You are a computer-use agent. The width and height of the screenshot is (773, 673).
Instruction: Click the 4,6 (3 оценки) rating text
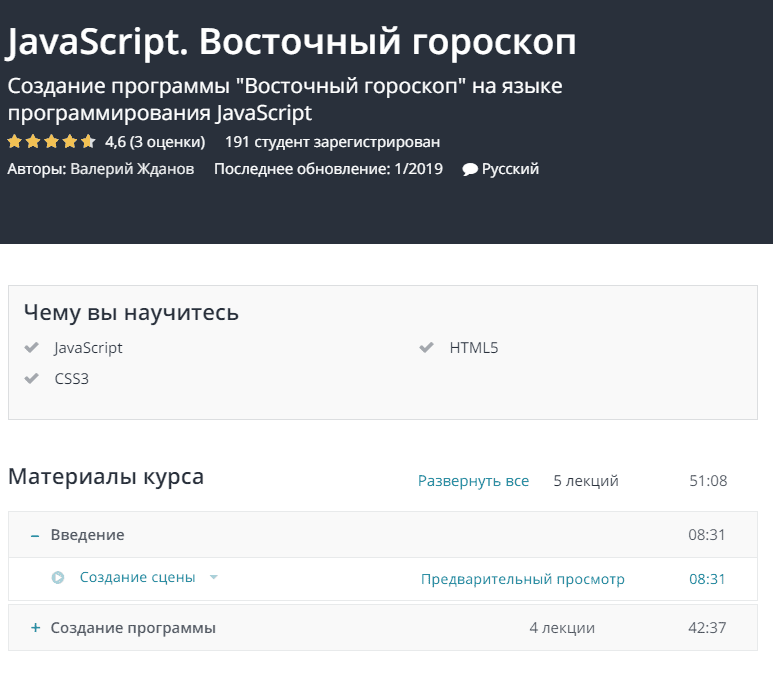(155, 141)
